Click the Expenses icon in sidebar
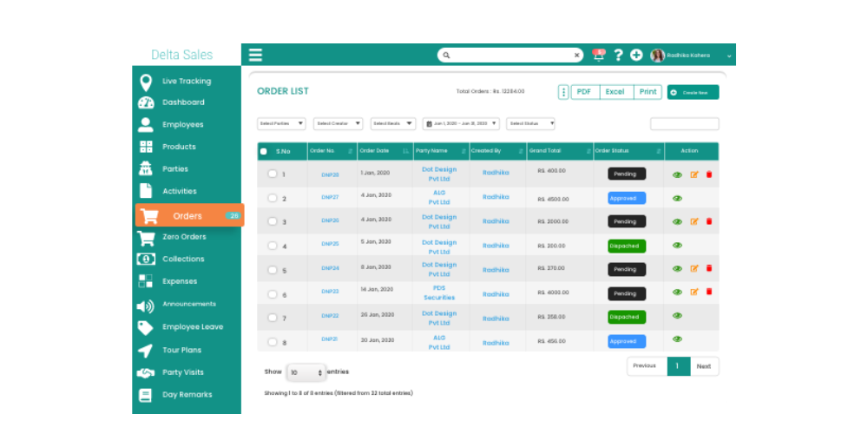The width and height of the screenshot is (868, 434). [x=146, y=281]
